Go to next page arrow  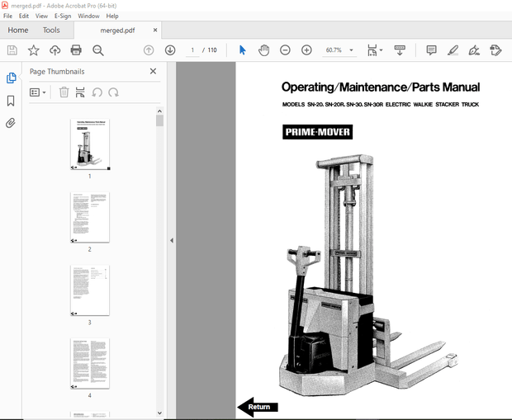170,50
